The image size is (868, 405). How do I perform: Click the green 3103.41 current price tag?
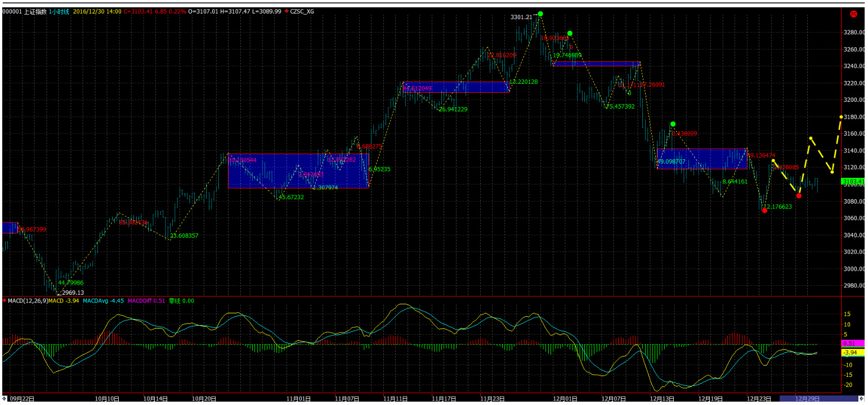[x=853, y=181]
